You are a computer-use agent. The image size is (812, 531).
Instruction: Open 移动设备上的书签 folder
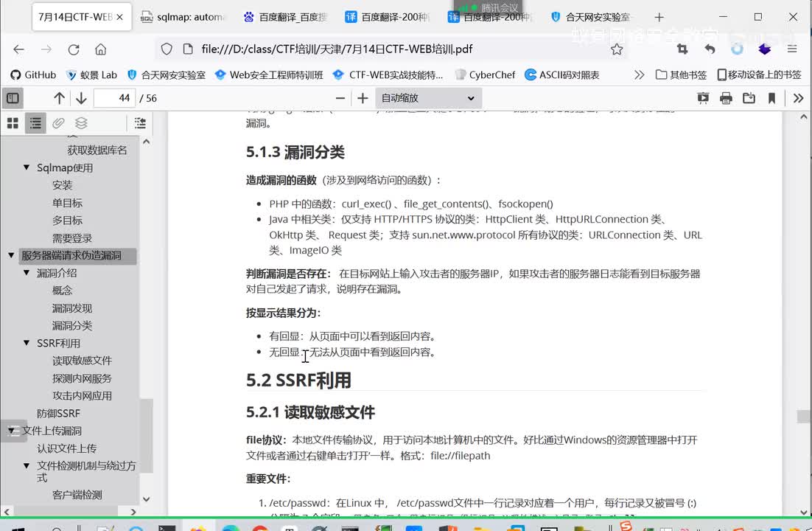pos(759,74)
